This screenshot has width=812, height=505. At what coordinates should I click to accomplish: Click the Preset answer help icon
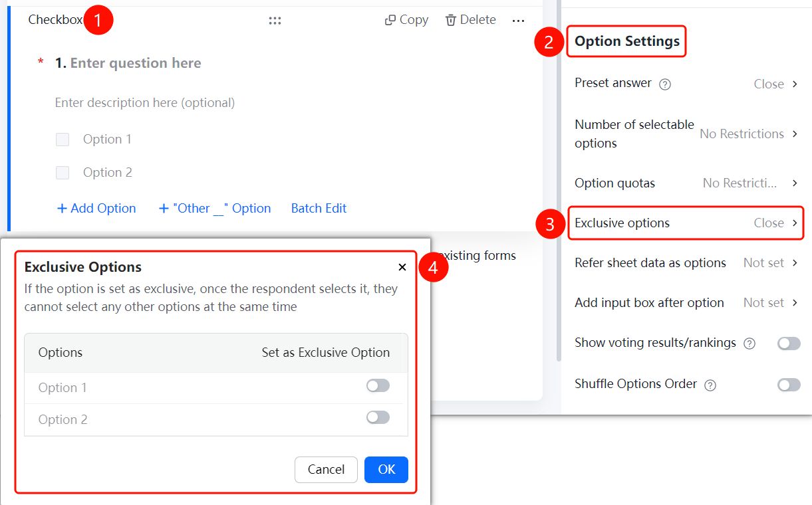click(x=664, y=84)
